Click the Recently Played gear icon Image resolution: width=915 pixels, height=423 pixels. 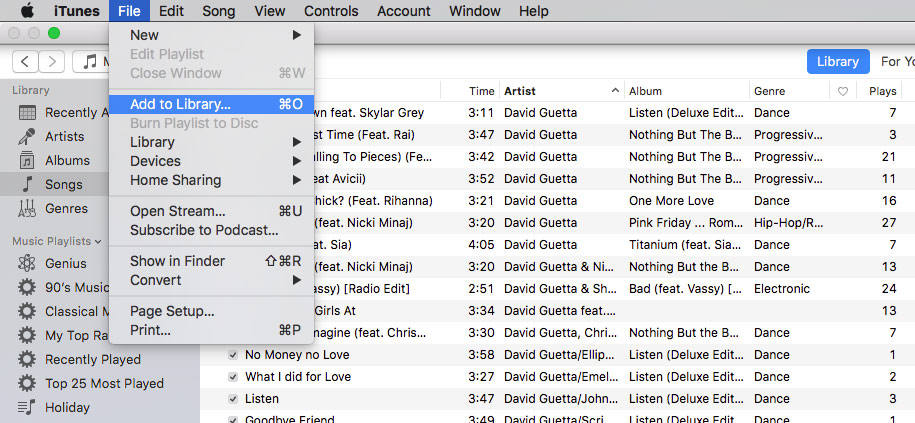[27, 359]
